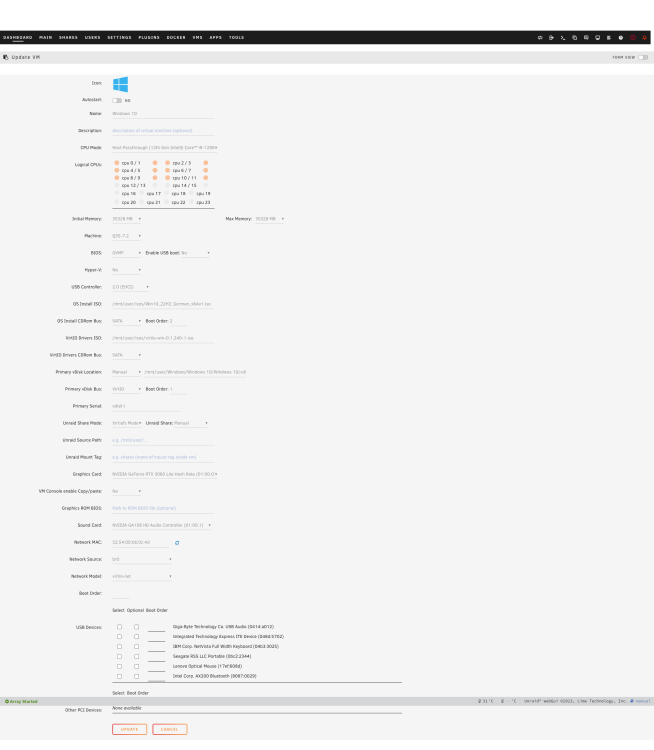The height and width of the screenshot is (750, 654).
Task: Click the Cancel button
Action: pyautogui.click(x=170, y=729)
